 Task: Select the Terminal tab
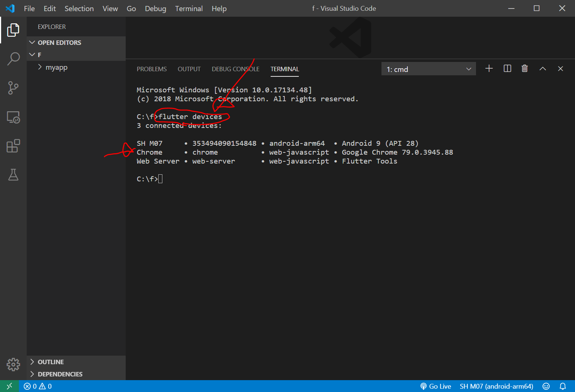coord(285,69)
